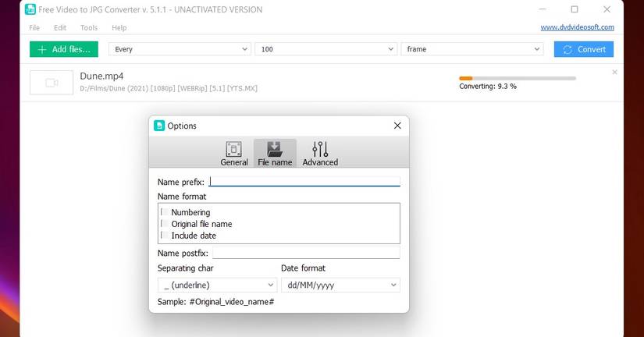The image size is (644, 337).
Task: Open the Every extraction mode dropdown
Action: pos(180,49)
